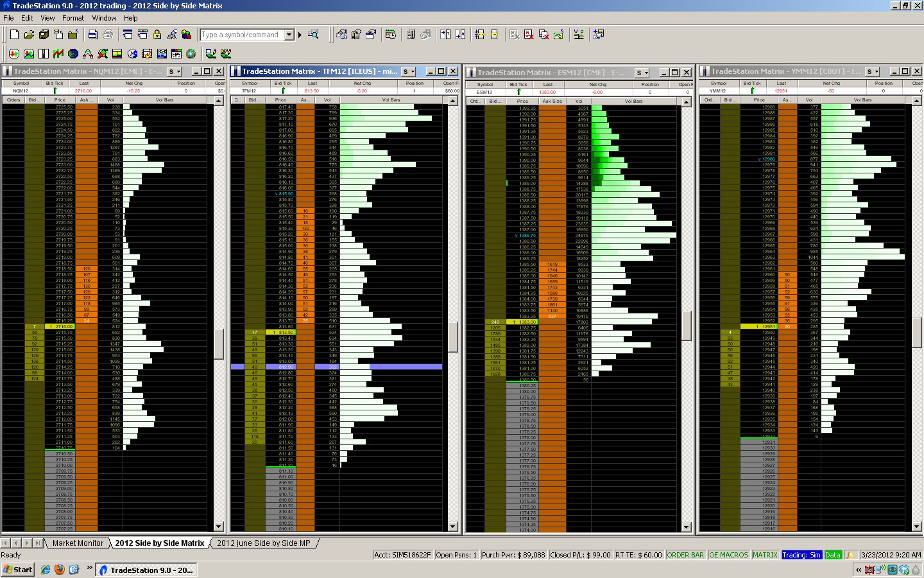Screen dimensions: 924x578
Task: Open the Window menu
Action: click(x=104, y=18)
